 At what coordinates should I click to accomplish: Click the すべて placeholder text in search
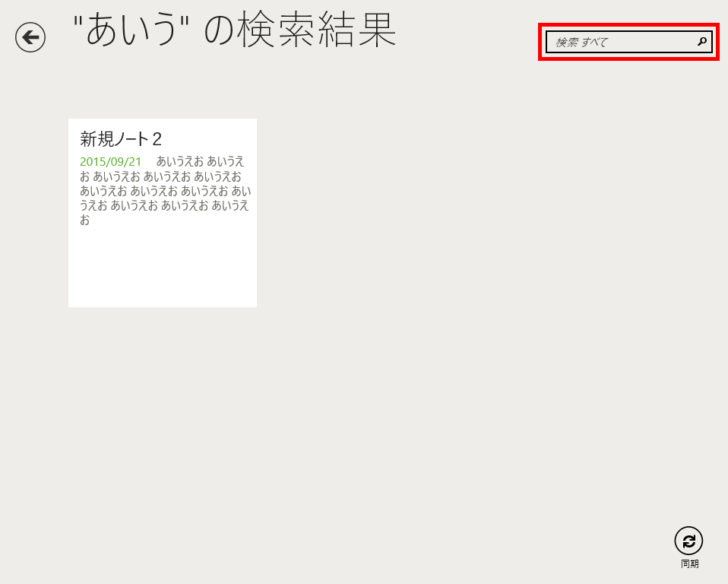point(595,43)
